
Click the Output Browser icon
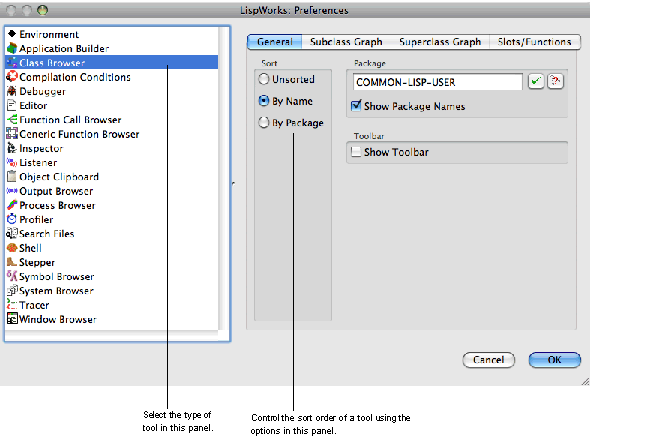click(12, 191)
